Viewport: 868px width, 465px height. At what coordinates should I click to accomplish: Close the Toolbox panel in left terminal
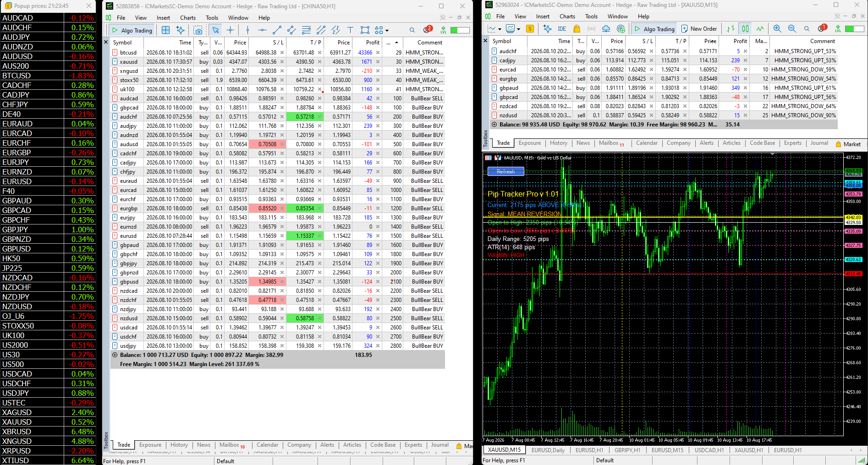106,42
